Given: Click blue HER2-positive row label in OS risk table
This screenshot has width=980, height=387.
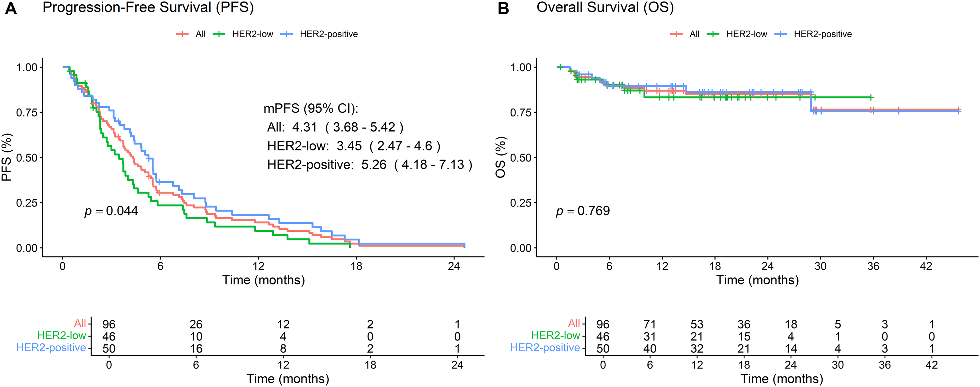Looking at the screenshot, I should point(545,348).
